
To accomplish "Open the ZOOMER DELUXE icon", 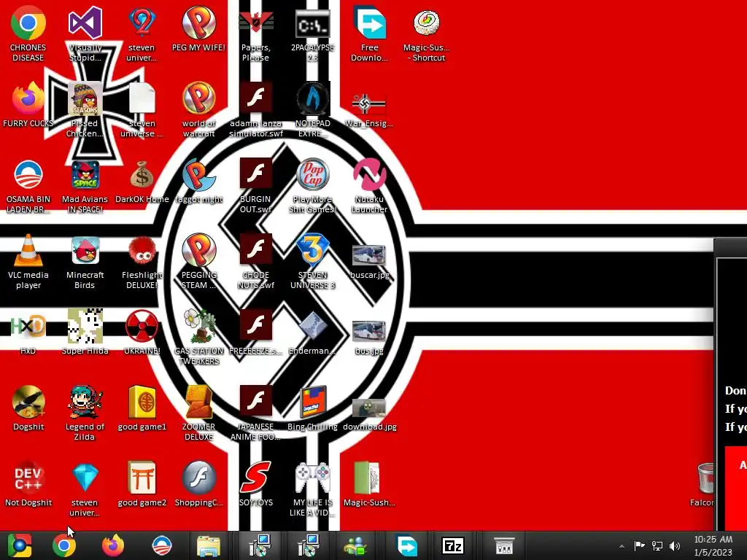I will (198, 413).
